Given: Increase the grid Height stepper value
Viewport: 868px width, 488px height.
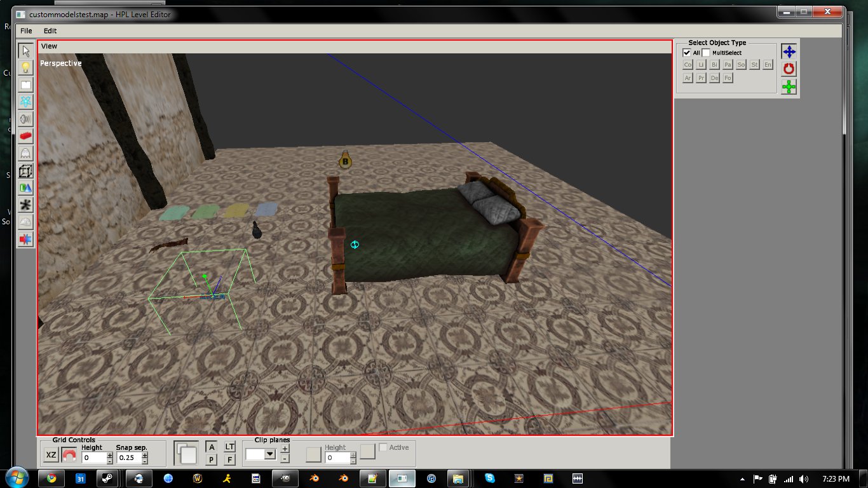Looking at the screenshot, I should tap(110, 454).
